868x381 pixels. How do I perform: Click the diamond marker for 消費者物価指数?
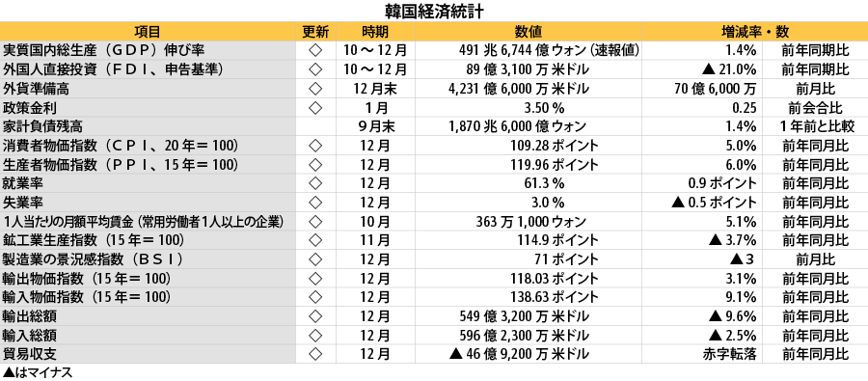click(x=315, y=146)
